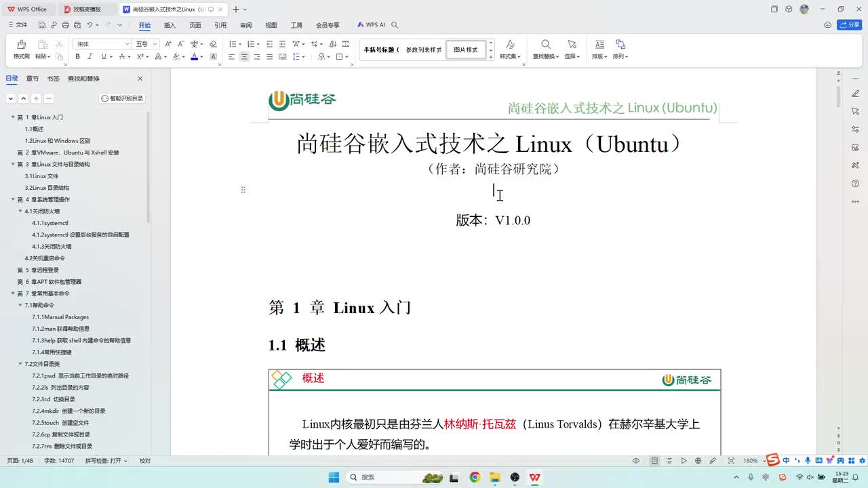
Task: Switch to the 找稻壳模板 tab
Action: pyautogui.click(x=86, y=9)
